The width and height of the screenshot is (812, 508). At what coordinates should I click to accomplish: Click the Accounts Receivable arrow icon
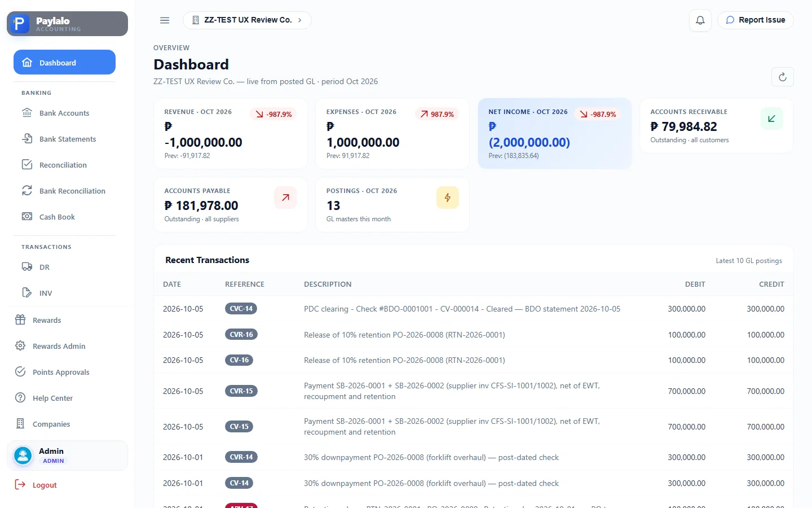(x=771, y=119)
